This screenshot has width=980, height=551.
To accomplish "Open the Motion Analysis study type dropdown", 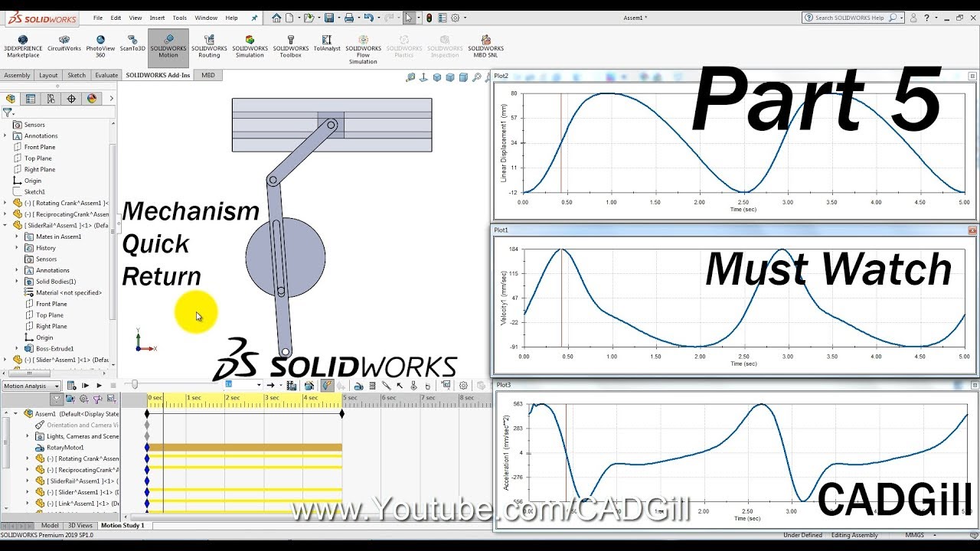I will click(x=31, y=386).
